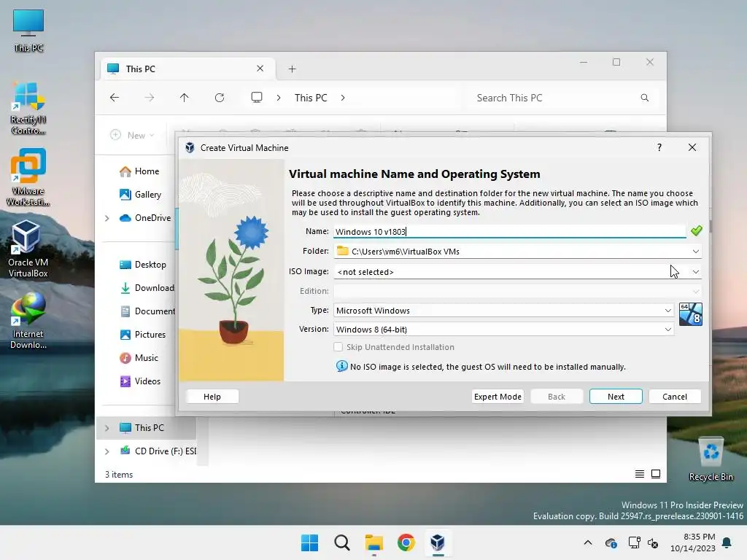
Task: Open the ISO Image dropdown
Action: pyautogui.click(x=695, y=272)
